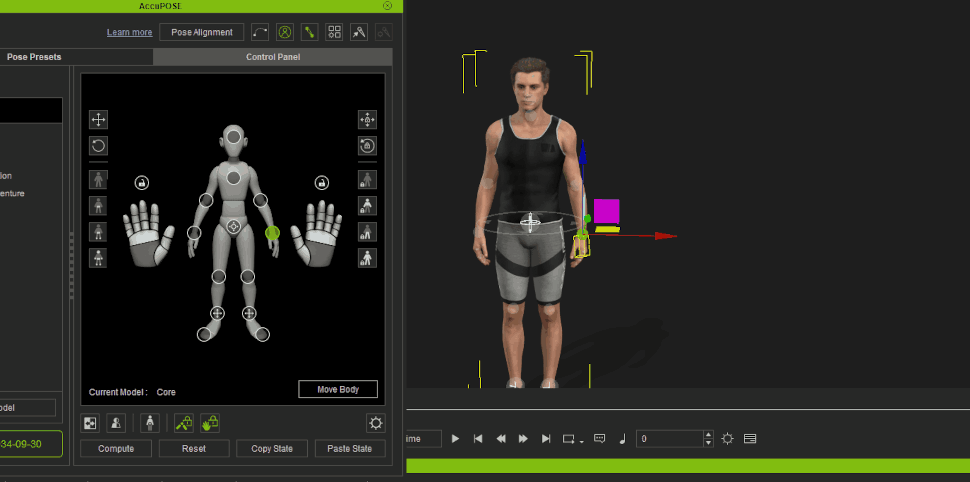
Task: Click the magenta square gizmo plane handle
Action: tap(606, 211)
